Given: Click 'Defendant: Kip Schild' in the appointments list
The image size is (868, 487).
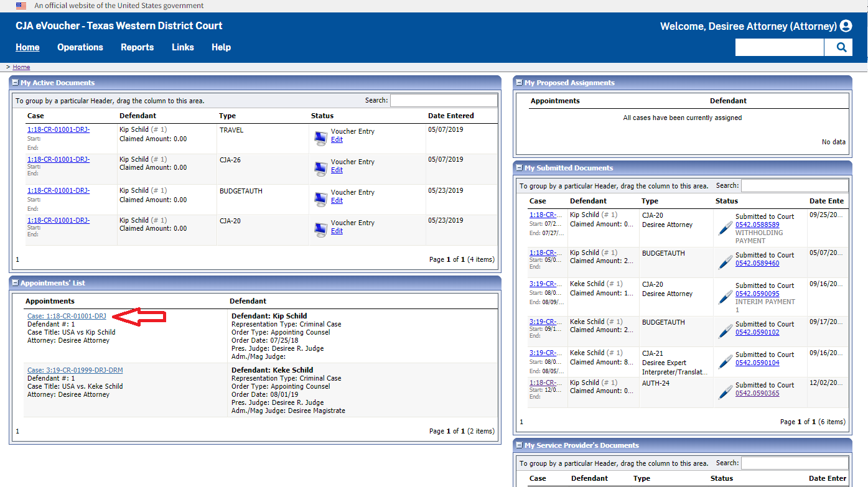Looking at the screenshot, I should point(269,316).
